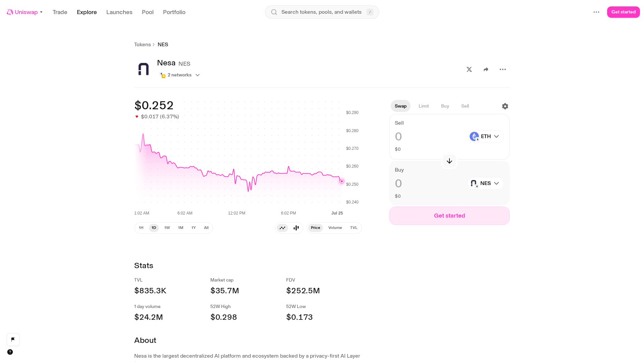644x362 pixels.
Task: Focus the search tokens and pools field
Action: [x=322, y=12]
